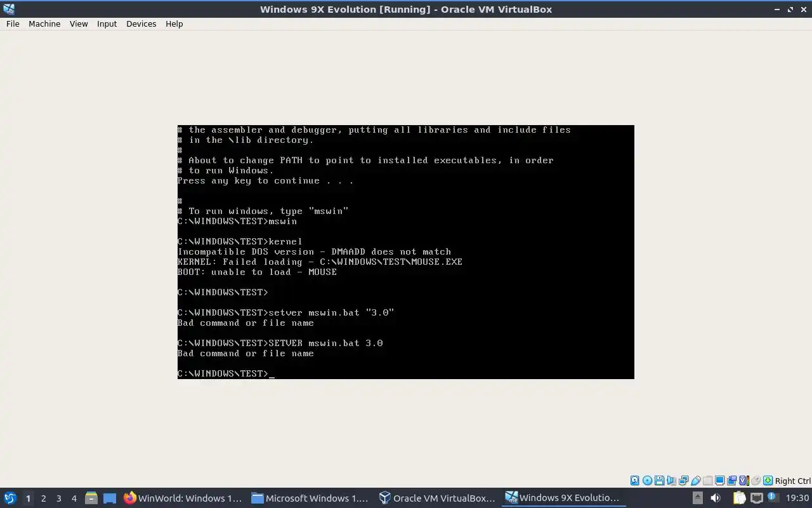Viewport: 812px width, 508px height.
Task: Switch to Oracle VM VirtualBox Manager window
Action: click(437, 498)
